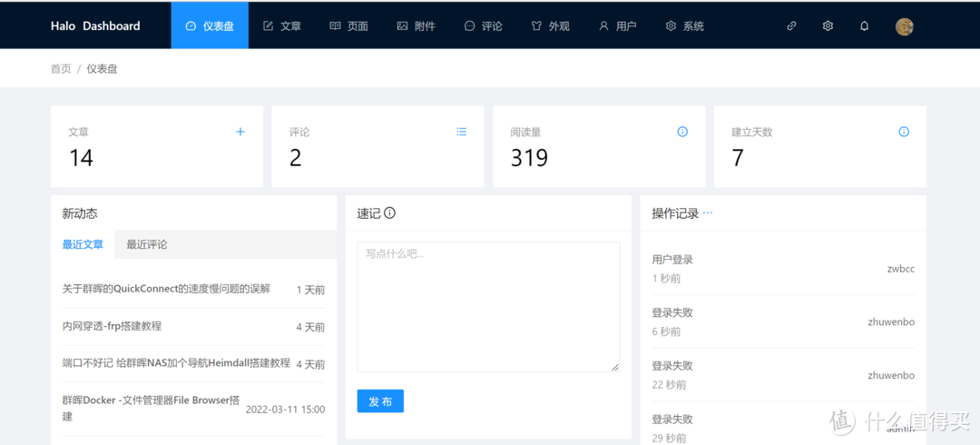Click the article count 14
This screenshot has width=980, height=445.
pyautogui.click(x=82, y=158)
